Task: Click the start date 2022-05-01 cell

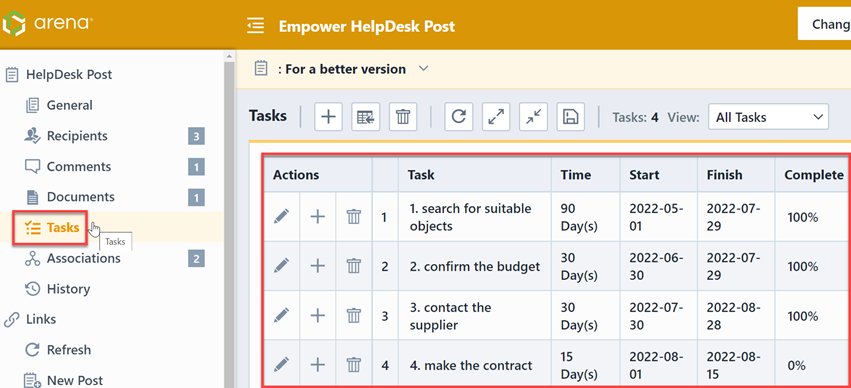Action: click(x=659, y=217)
